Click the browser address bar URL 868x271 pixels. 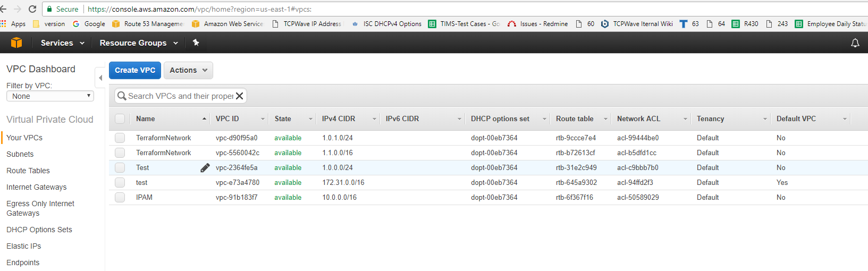[x=200, y=9]
